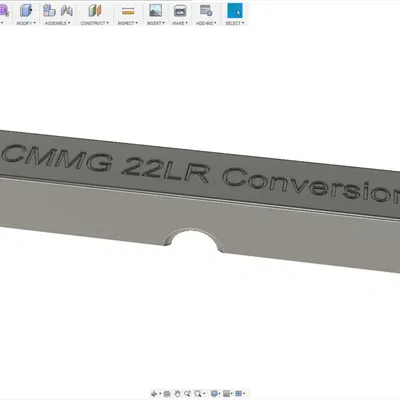Expand the Orbit tool dropdown arrow

pyautogui.click(x=160, y=394)
